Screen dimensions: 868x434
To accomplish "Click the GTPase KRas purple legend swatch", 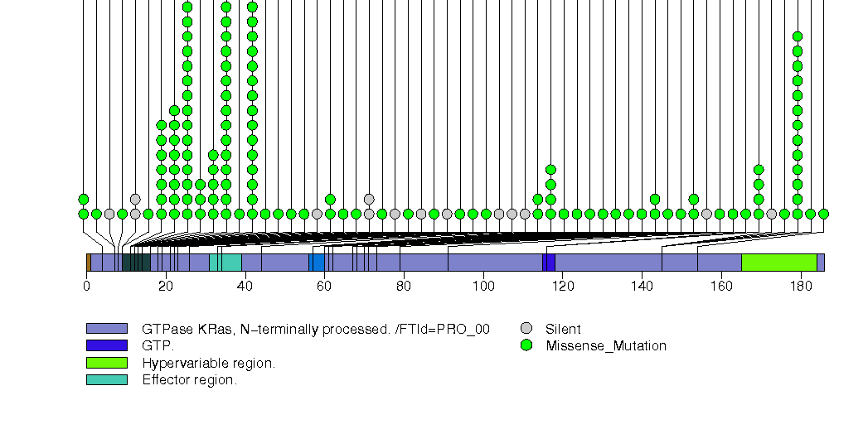I will pyautogui.click(x=107, y=329).
